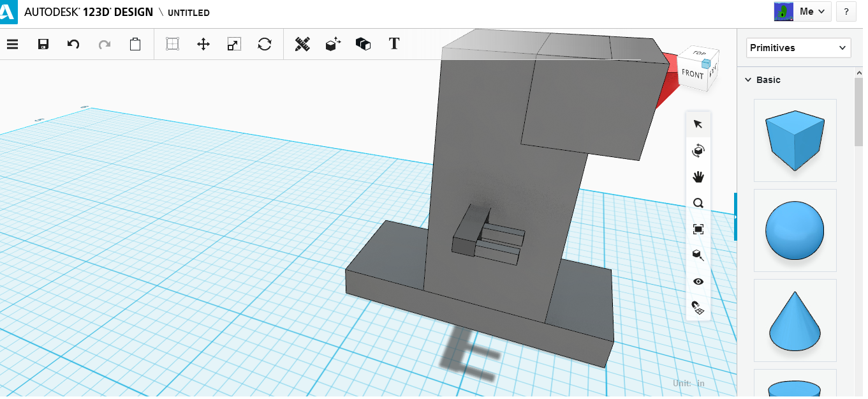Save the design with floppy icon

click(x=43, y=44)
